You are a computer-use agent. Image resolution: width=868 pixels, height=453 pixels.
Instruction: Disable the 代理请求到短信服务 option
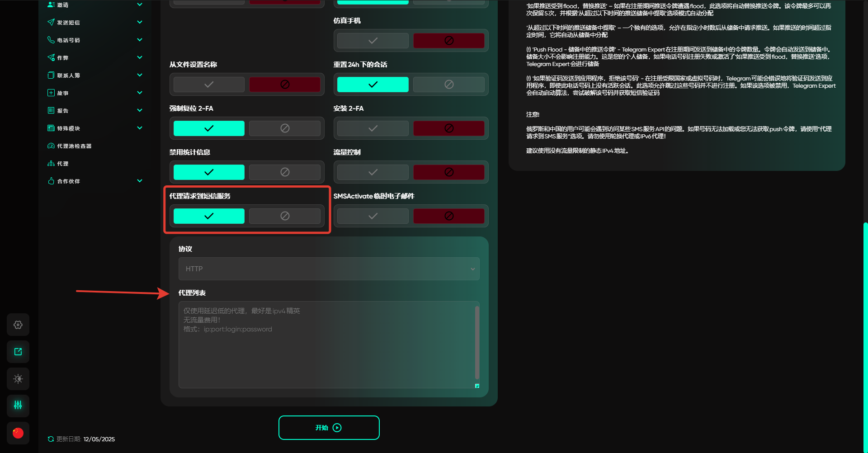pyautogui.click(x=284, y=216)
